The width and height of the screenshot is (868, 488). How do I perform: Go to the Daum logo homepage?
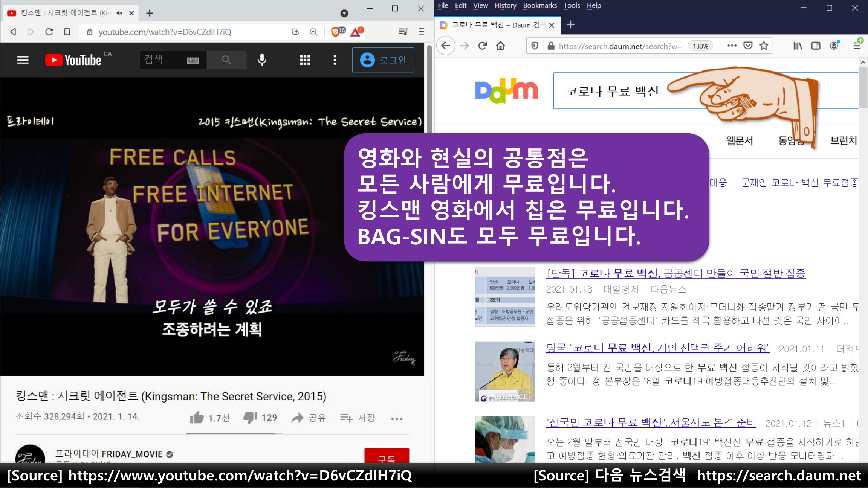pos(506,90)
